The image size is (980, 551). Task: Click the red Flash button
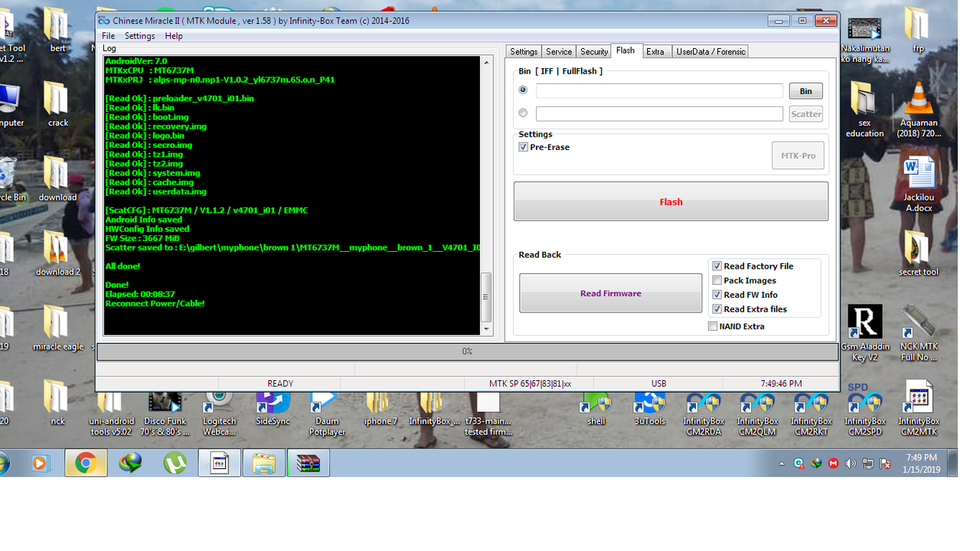coord(671,201)
